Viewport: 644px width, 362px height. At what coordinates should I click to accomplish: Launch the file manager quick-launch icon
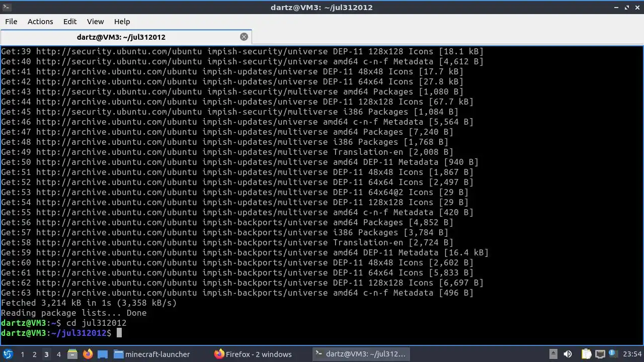72,354
